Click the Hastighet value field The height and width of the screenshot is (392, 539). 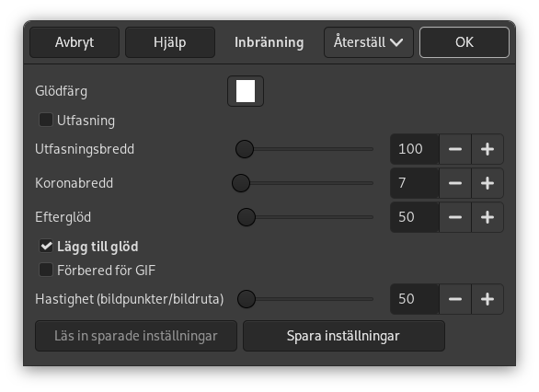pos(415,299)
